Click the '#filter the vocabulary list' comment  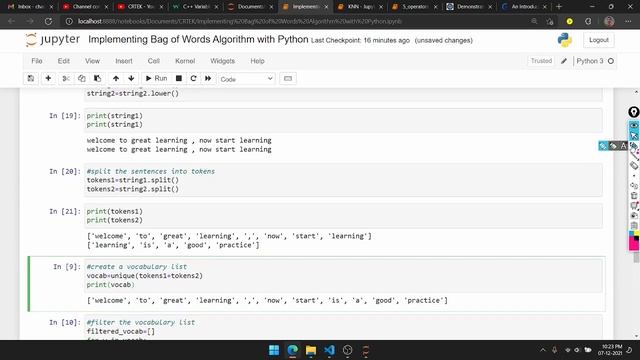pos(141,322)
